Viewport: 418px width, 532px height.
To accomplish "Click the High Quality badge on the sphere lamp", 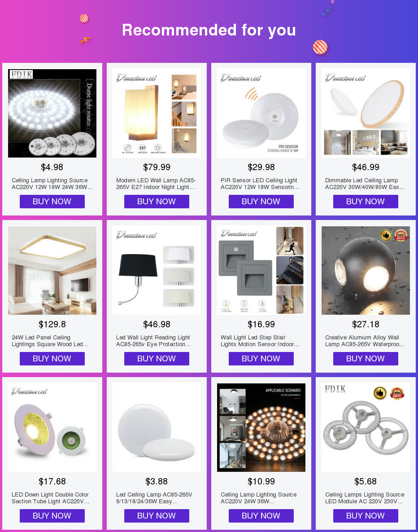I will pos(401,235).
